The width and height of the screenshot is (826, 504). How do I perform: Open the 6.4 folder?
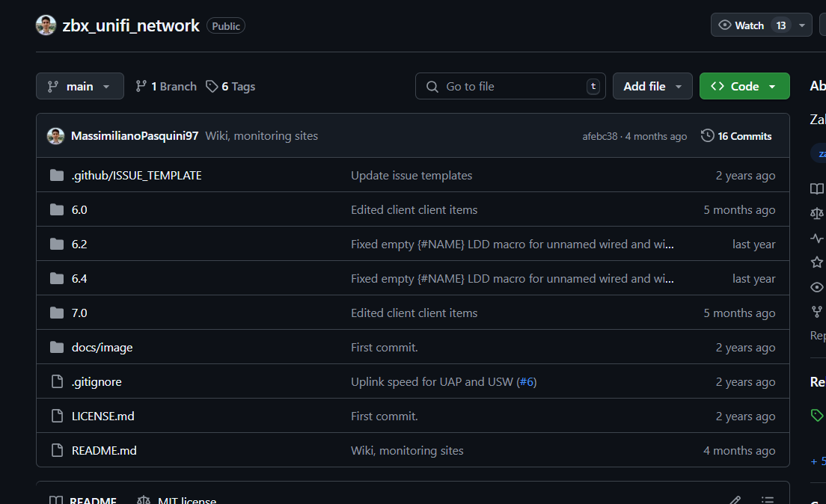tap(79, 279)
